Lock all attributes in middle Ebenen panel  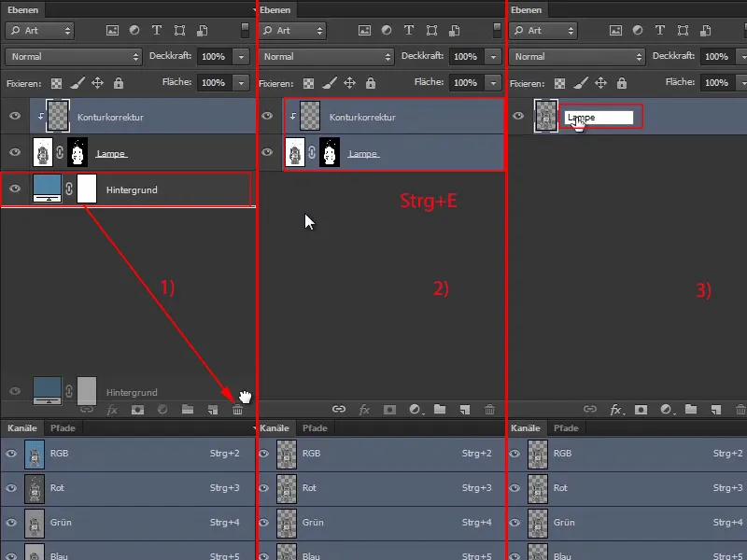371,83
